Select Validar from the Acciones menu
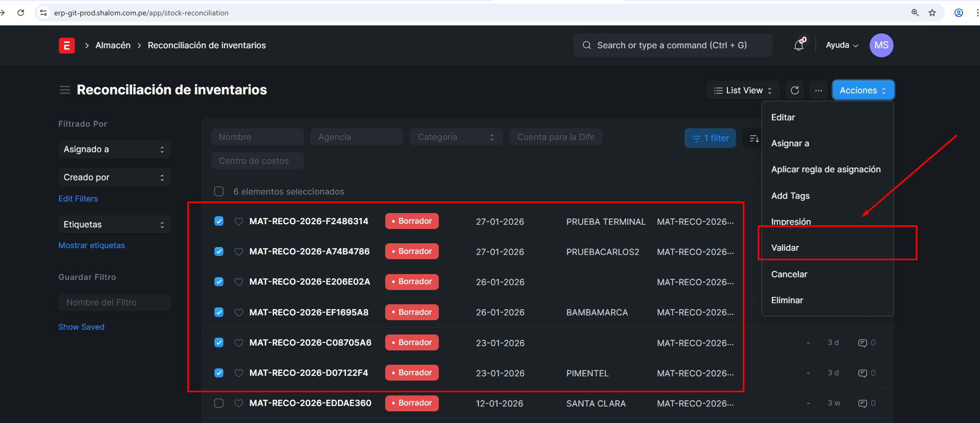This screenshot has height=423, width=980. coord(785,248)
